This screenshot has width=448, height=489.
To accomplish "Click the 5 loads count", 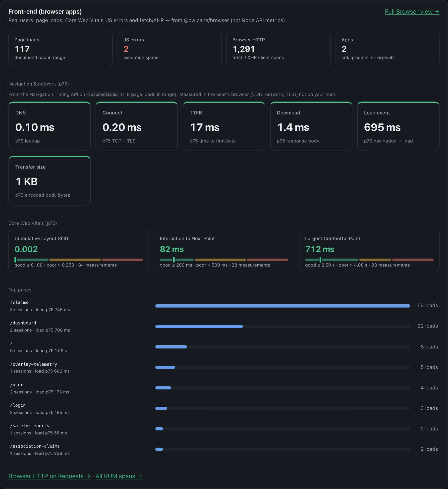I will pos(429,367).
